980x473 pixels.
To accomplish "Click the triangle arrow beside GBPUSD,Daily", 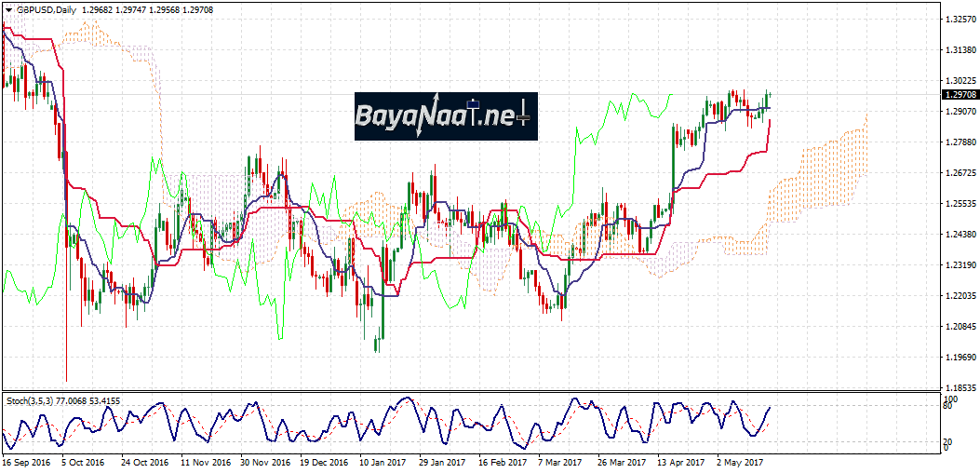I will 8,9.
